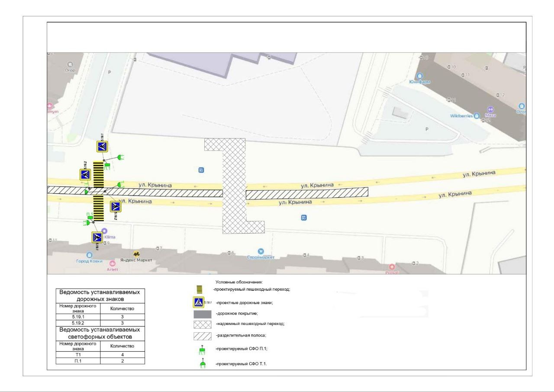The height and width of the screenshot is (392, 554).
Task: Select the topmost 5.19.1 pedestrian crossing sign
Action: (x=102, y=147)
